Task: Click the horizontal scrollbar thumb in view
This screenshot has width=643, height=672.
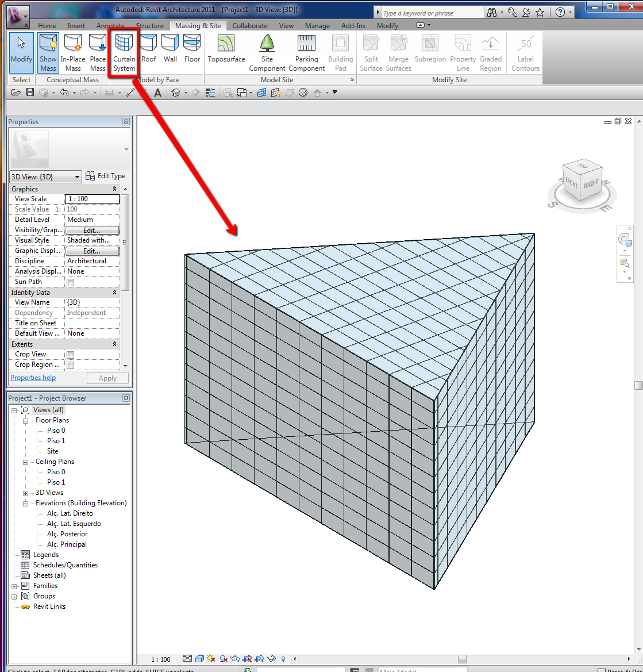Action: [462, 659]
